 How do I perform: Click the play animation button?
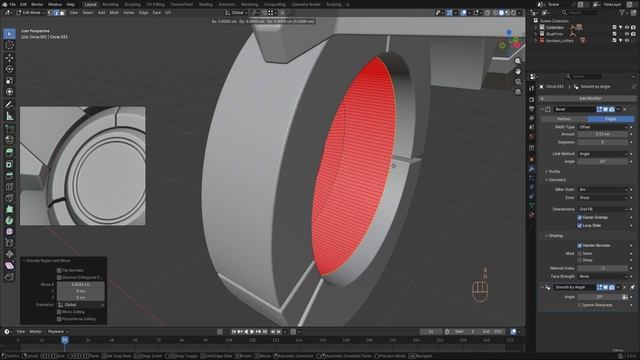[x=252, y=332]
